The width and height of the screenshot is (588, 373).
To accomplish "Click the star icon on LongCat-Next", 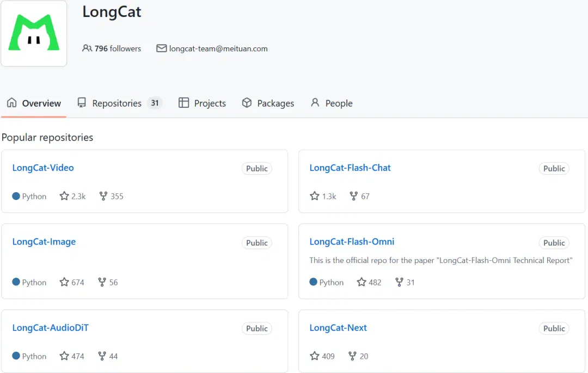I will pyautogui.click(x=314, y=356).
